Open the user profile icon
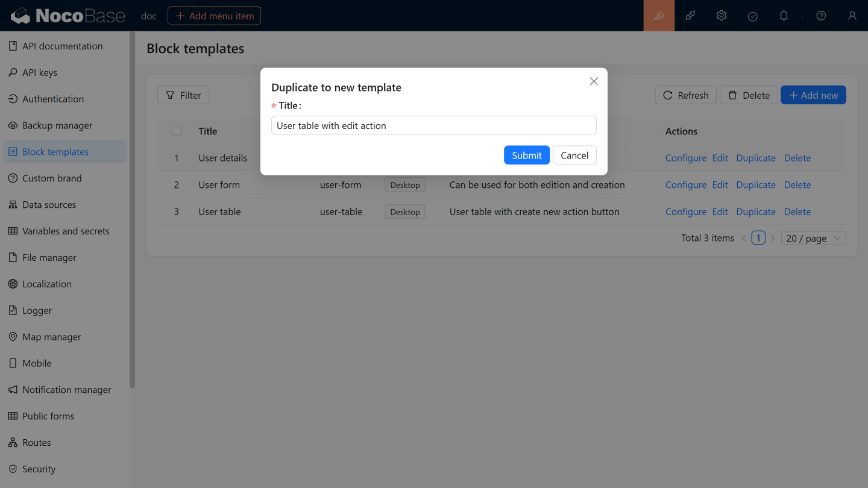 pyautogui.click(x=852, y=16)
